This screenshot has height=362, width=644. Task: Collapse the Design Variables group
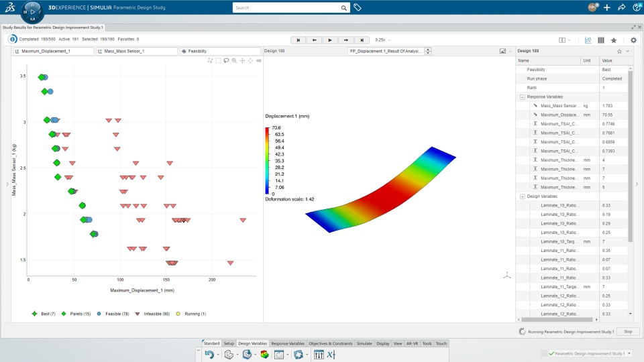[523, 196]
